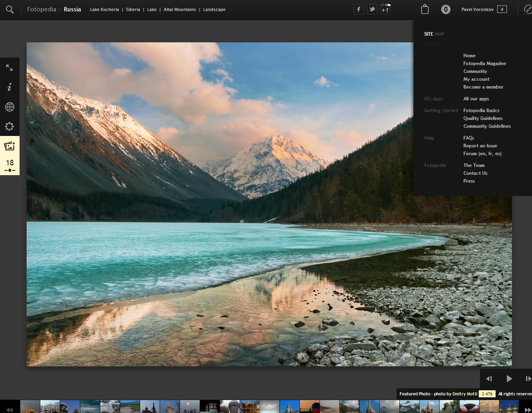Go to previous photo in slideshow controls

489,379
